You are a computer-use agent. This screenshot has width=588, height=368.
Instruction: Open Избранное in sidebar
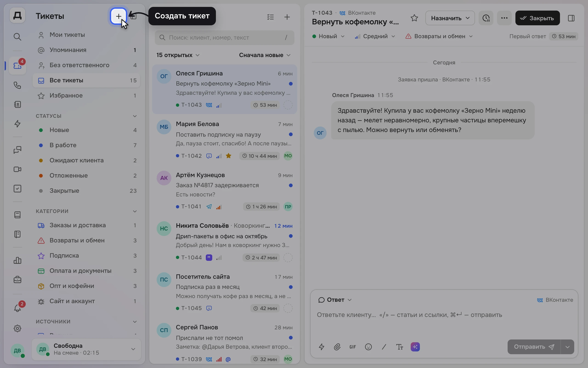(x=86, y=95)
